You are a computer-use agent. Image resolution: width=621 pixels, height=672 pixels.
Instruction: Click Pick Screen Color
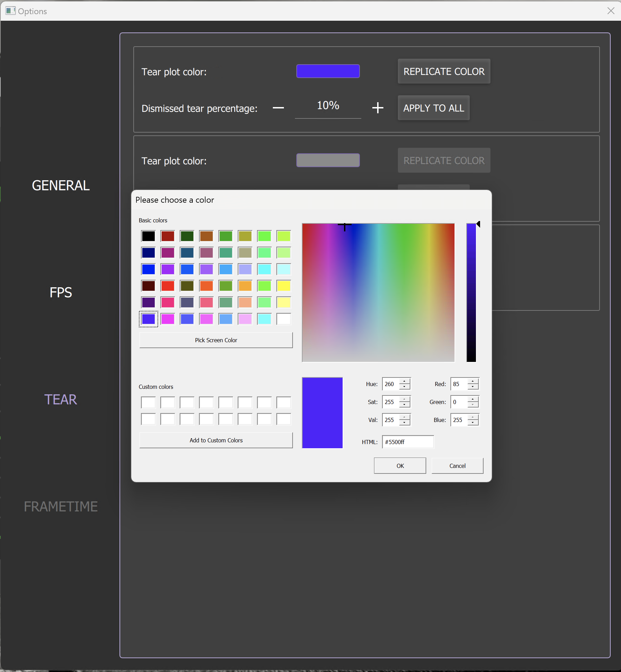[x=216, y=340]
